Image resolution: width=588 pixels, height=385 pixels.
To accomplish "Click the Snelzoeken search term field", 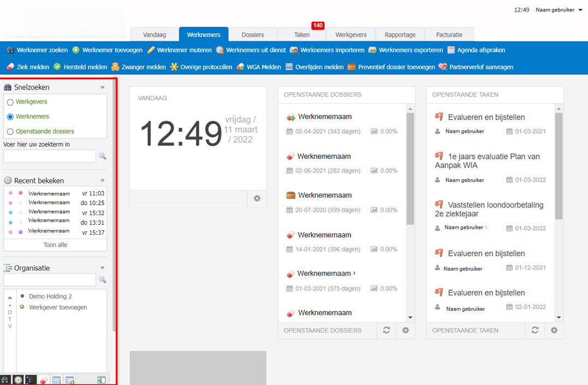I will 50,156.
